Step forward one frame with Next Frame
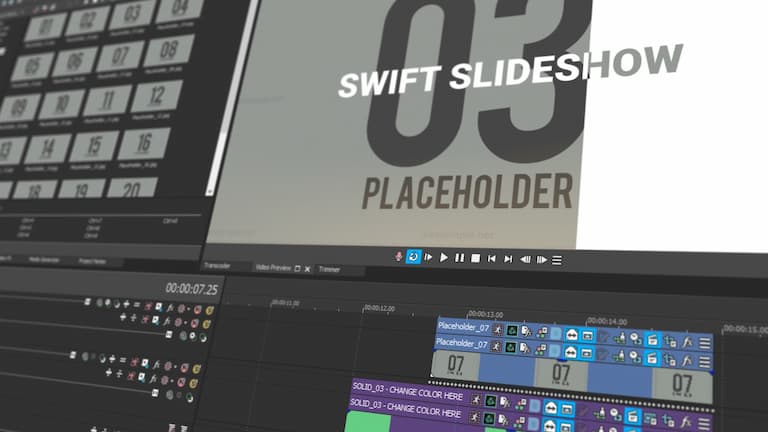The width and height of the screenshot is (768, 432). coord(541,260)
